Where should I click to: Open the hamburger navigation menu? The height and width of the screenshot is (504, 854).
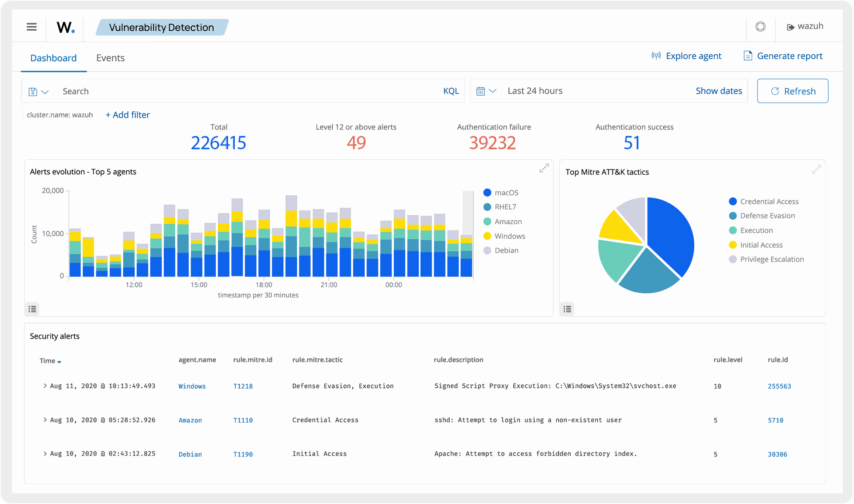pyautogui.click(x=32, y=27)
